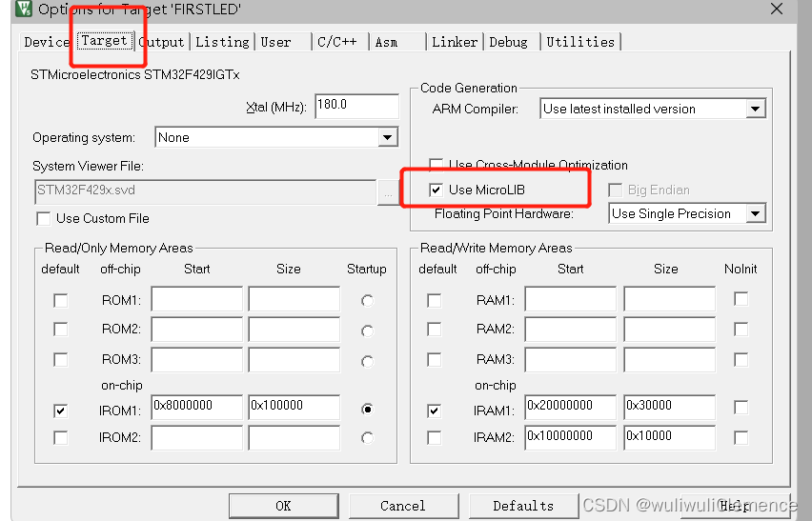Switch to the Target tab
This screenshot has height=521, width=812.
(105, 40)
